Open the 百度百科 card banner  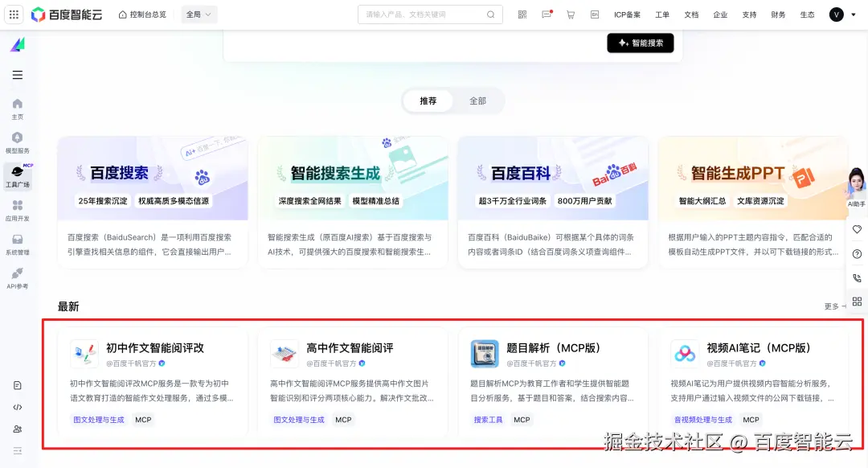pyautogui.click(x=553, y=179)
